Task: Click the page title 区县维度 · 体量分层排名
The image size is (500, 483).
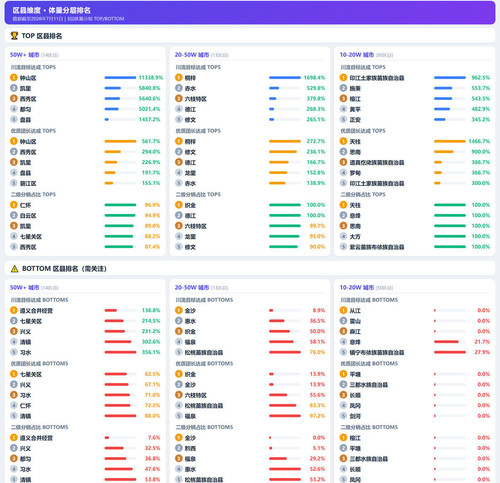Action: (52, 10)
